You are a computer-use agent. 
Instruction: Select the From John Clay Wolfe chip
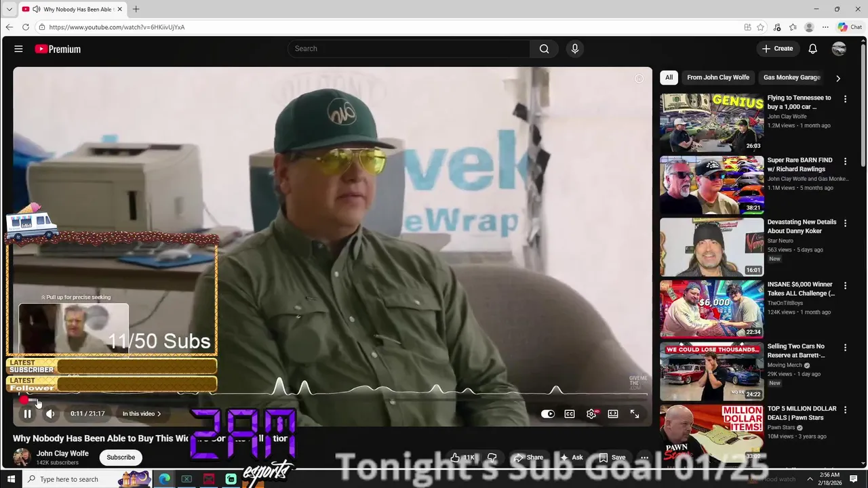[x=718, y=77]
